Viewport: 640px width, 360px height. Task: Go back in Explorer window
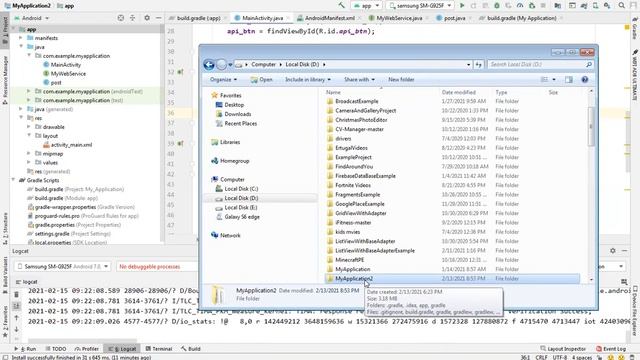pos(209,64)
